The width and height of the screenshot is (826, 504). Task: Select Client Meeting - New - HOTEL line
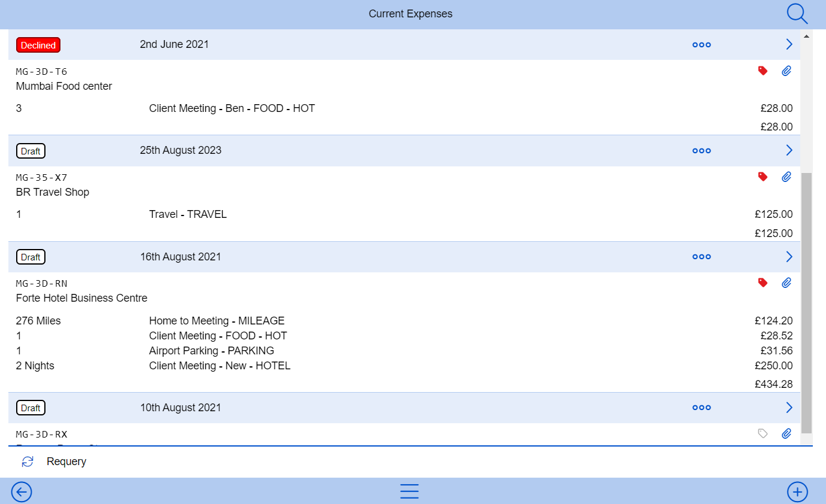[x=220, y=366]
